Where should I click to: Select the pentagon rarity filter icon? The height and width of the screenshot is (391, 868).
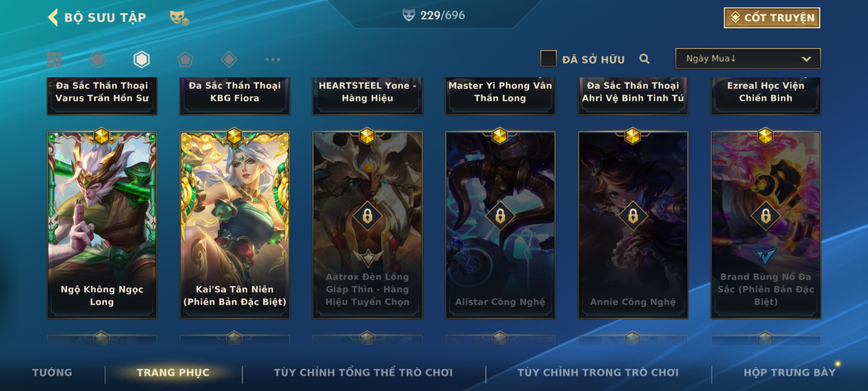click(185, 59)
